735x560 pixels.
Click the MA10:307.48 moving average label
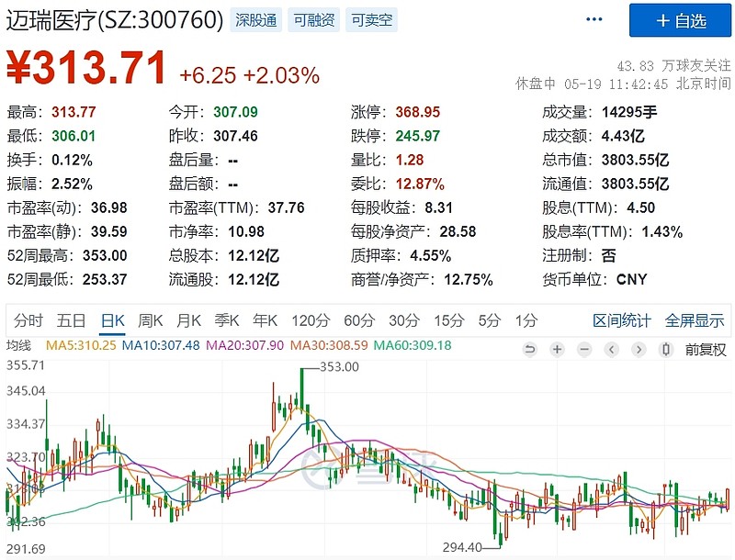pos(161,345)
